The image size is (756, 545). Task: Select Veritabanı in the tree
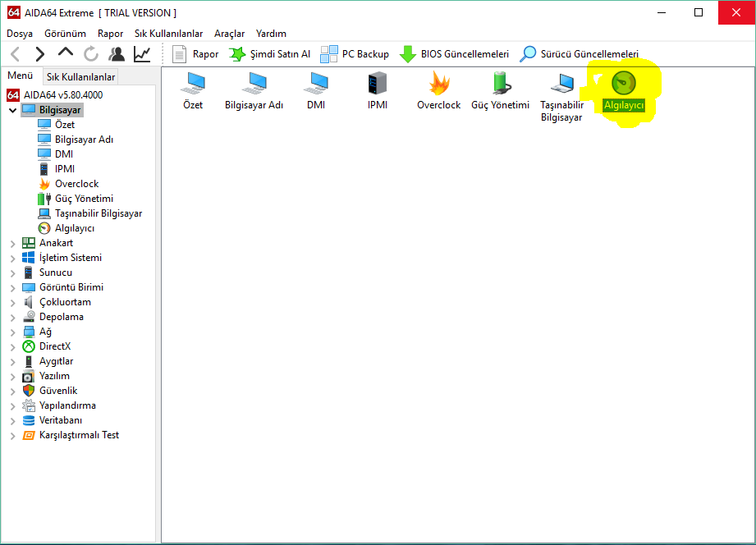coord(53,420)
